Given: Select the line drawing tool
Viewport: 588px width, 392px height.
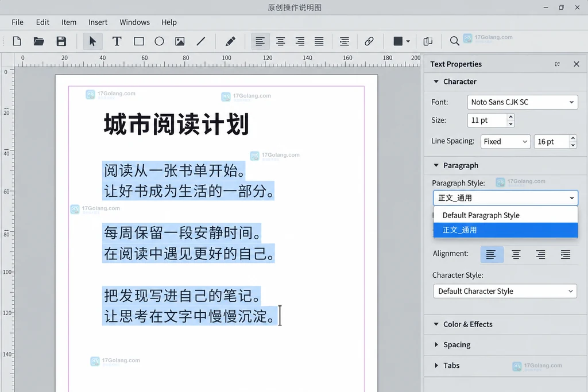Looking at the screenshot, I should pyautogui.click(x=201, y=41).
